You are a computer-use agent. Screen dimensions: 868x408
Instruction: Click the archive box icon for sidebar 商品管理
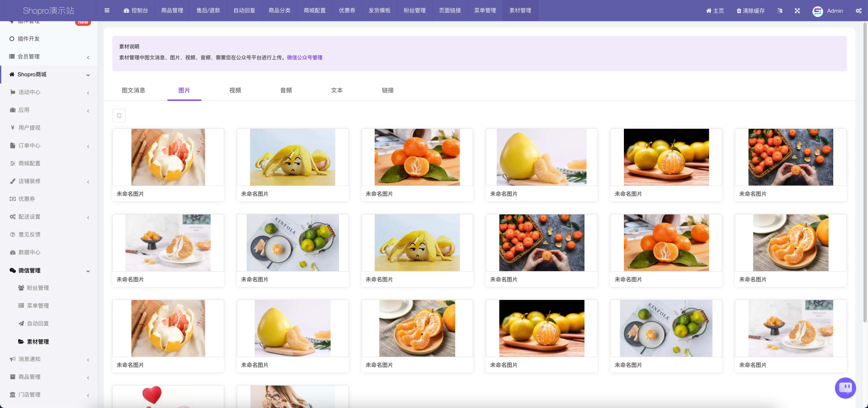[x=13, y=377]
